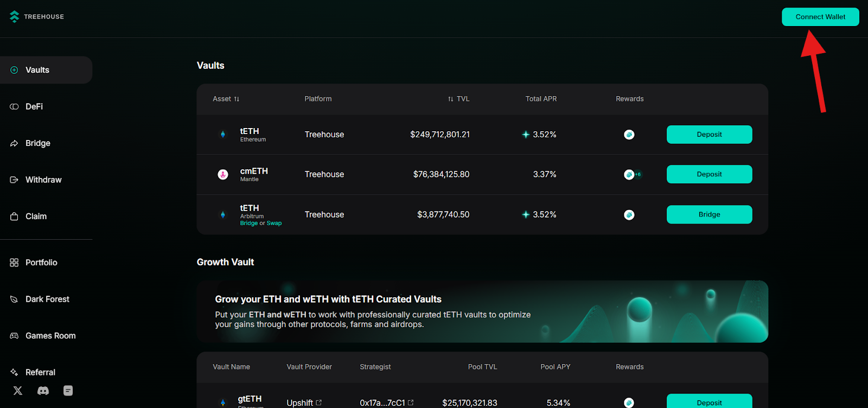Screen dimensions: 868x408
Task: Go to the DeFi section
Action: [x=34, y=106]
